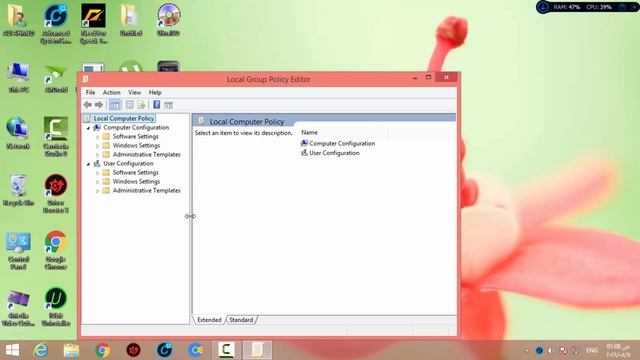The height and width of the screenshot is (360, 640).
Task: Switch to the Standard tab
Action: click(241, 320)
